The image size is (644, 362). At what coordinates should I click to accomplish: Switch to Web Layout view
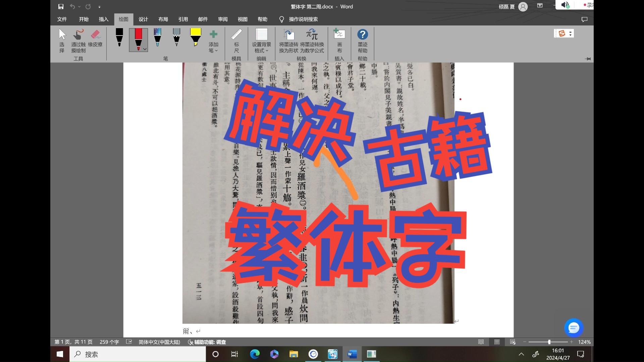point(513,342)
